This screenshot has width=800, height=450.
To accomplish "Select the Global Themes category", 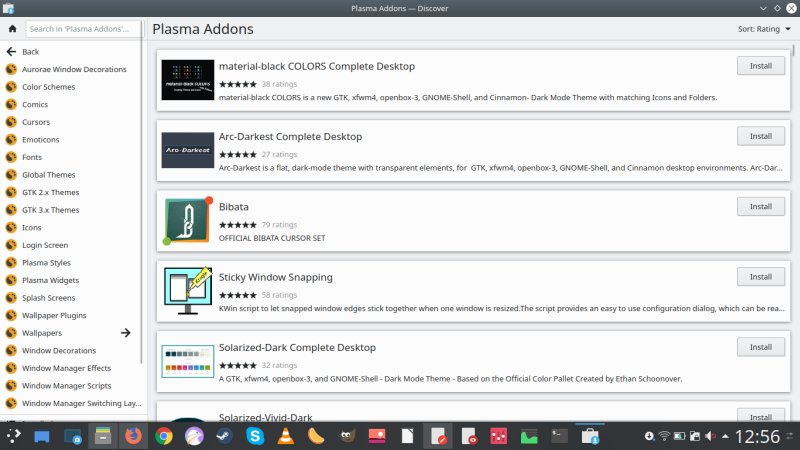I will point(48,175).
